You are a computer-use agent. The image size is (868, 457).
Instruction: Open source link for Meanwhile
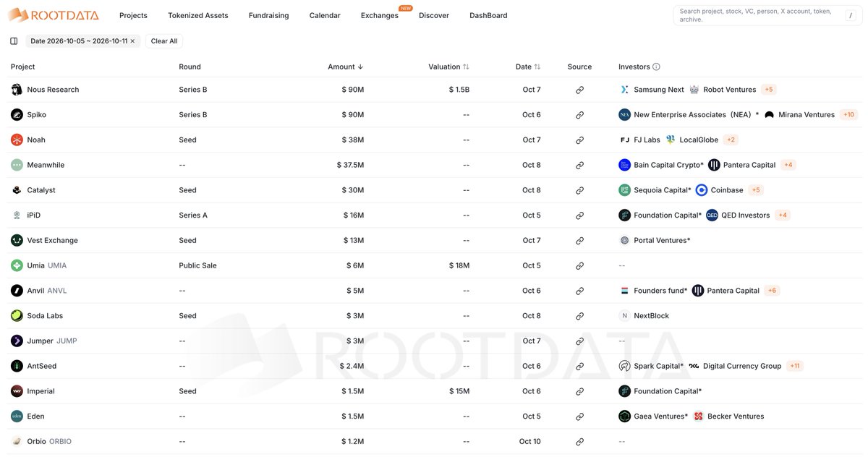coord(579,165)
